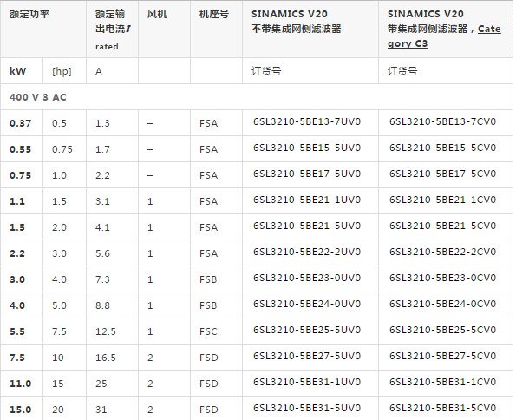
Task: Select the 400 V 3 AC section row
Action: pyautogui.click(x=257, y=97)
